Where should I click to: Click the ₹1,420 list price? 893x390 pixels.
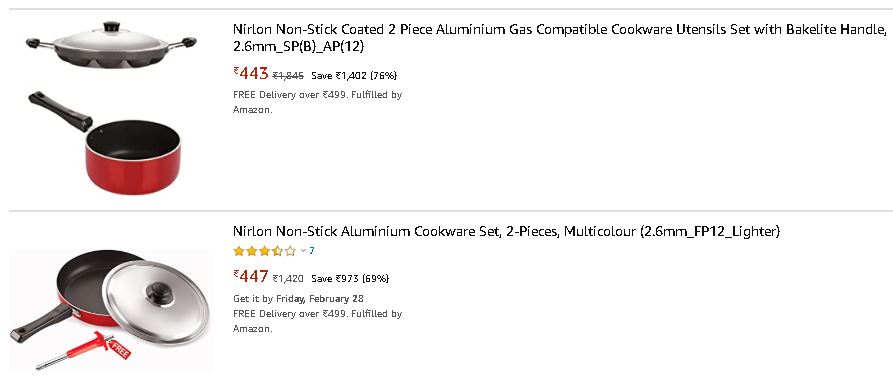point(288,279)
